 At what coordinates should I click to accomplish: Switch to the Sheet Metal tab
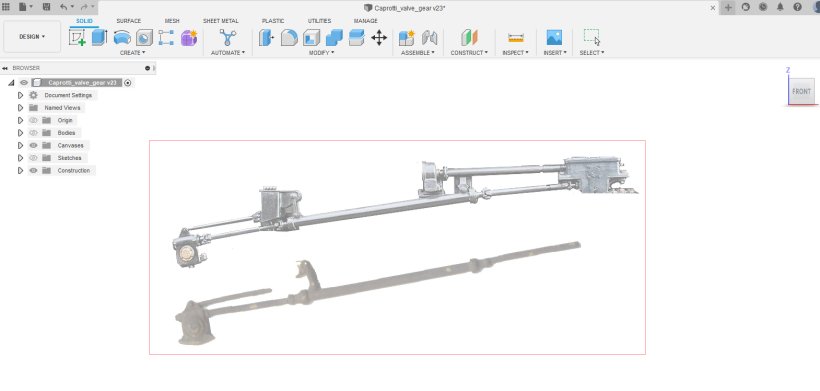pos(221,21)
